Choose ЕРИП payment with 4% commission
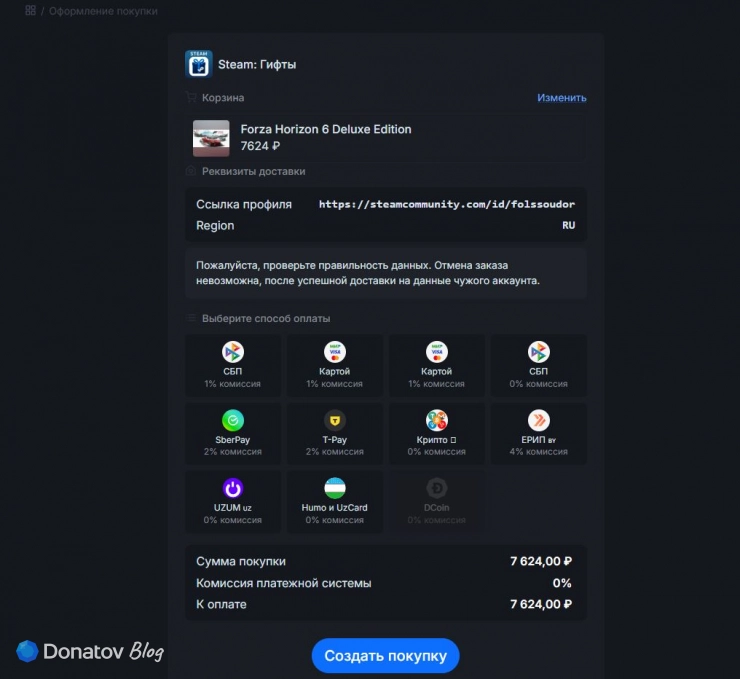The width and height of the screenshot is (740, 679). point(538,434)
